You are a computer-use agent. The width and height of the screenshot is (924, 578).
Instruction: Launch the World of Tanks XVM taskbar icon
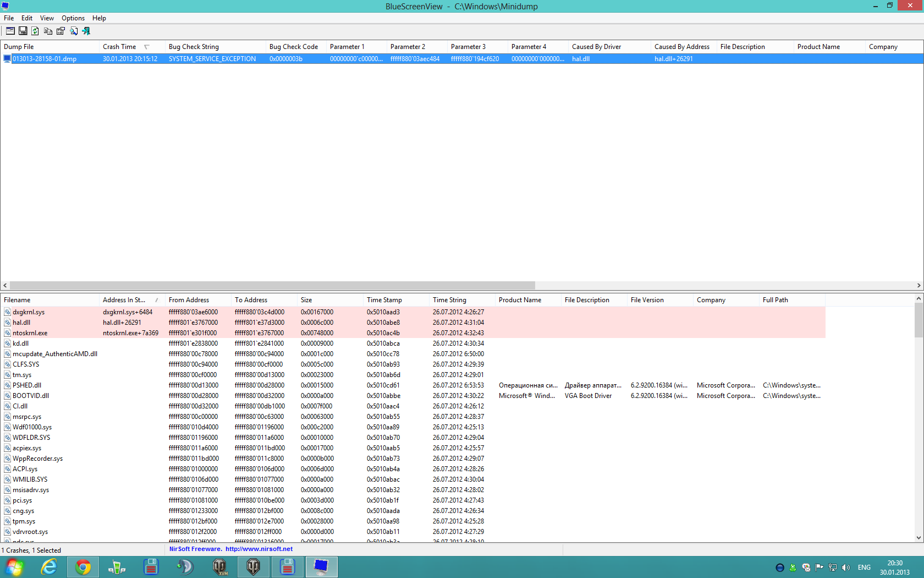[x=219, y=566]
